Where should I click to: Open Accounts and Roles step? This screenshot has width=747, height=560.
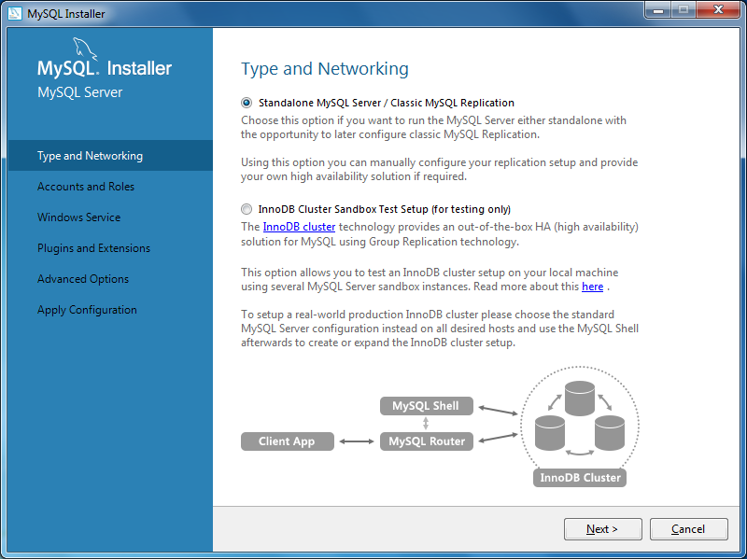[x=110, y=187]
